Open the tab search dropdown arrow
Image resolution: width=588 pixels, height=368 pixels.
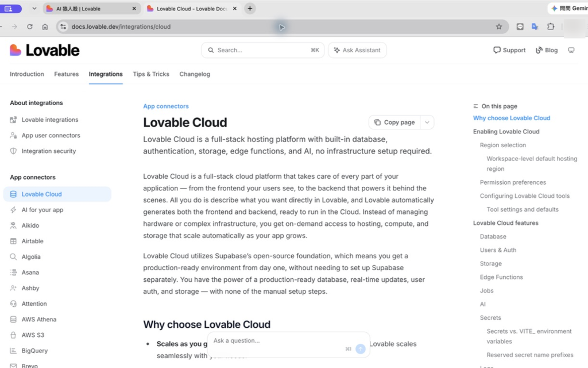point(34,8)
